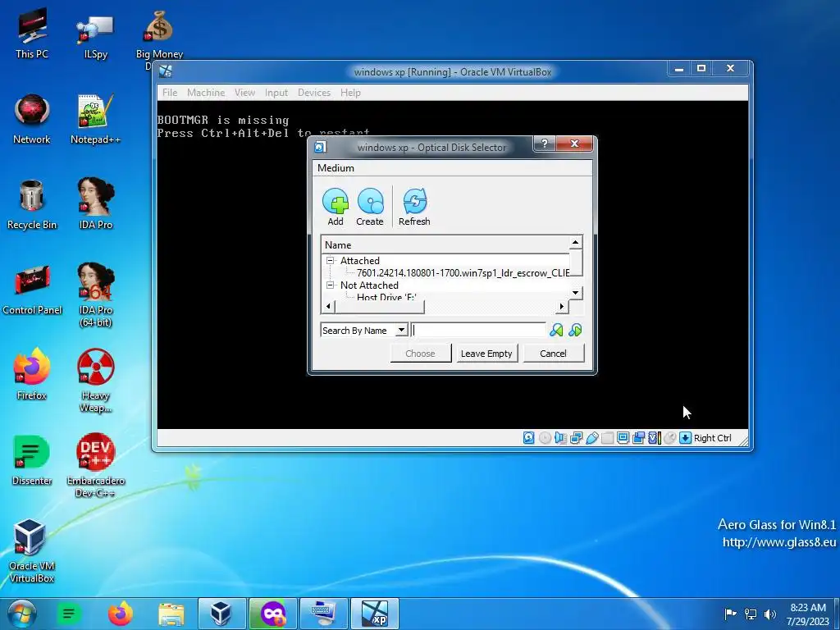Open the Firefox taskbar icon
The height and width of the screenshot is (630, 840).
[x=120, y=614]
